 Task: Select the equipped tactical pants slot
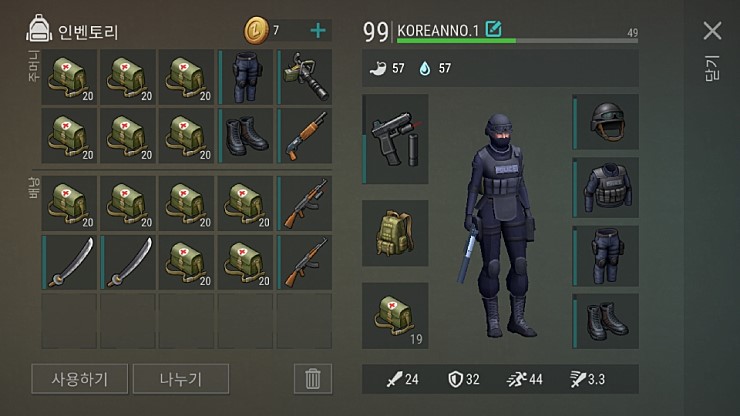pos(605,256)
